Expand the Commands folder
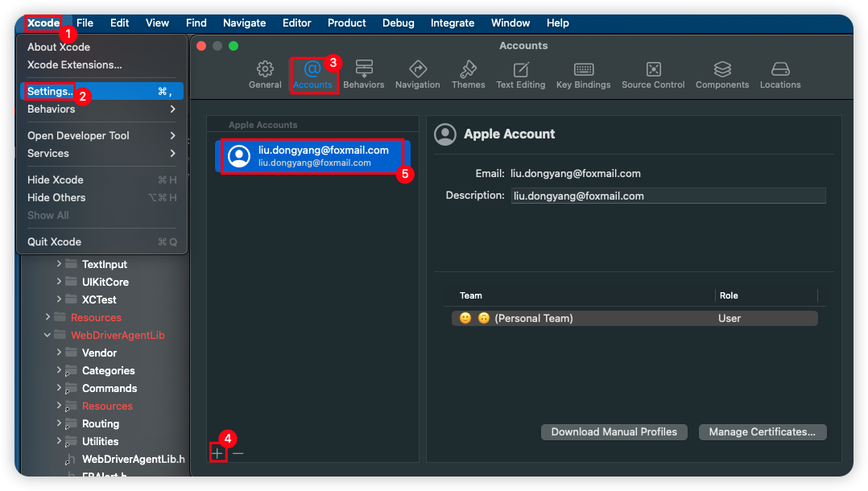 59,388
